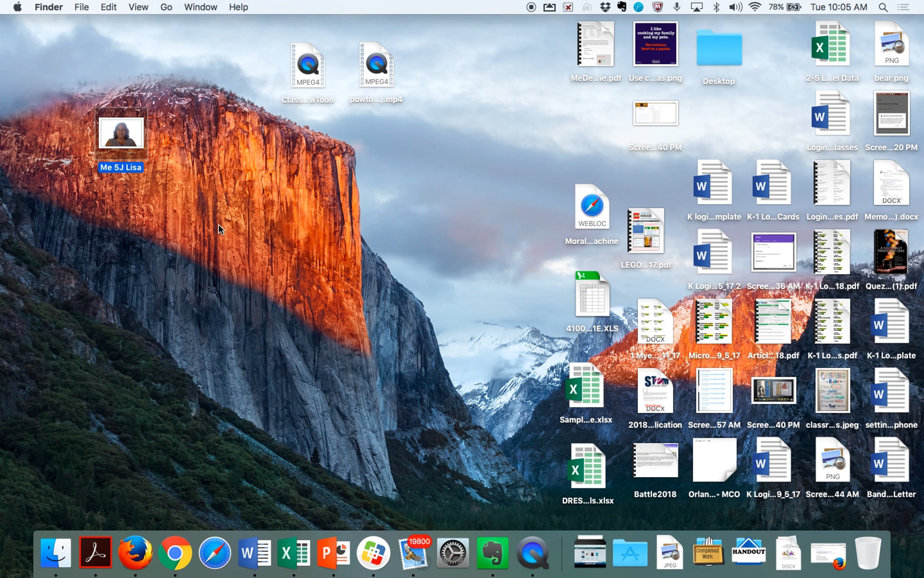The width and height of the screenshot is (924, 578).
Task: Select the Moral...achine WEBLOC file icon
Action: pyautogui.click(x=592, y=207)
